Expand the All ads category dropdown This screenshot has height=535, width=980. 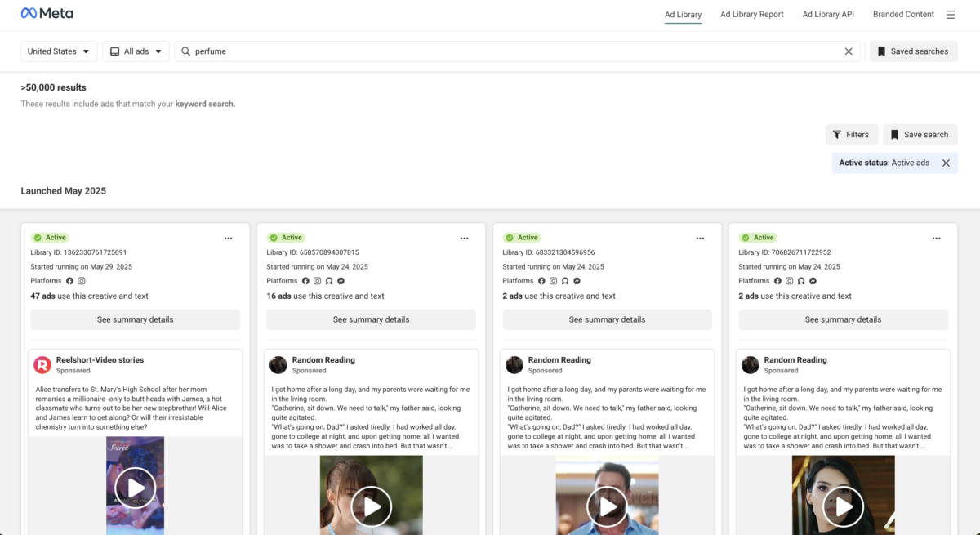click(136, 51)
